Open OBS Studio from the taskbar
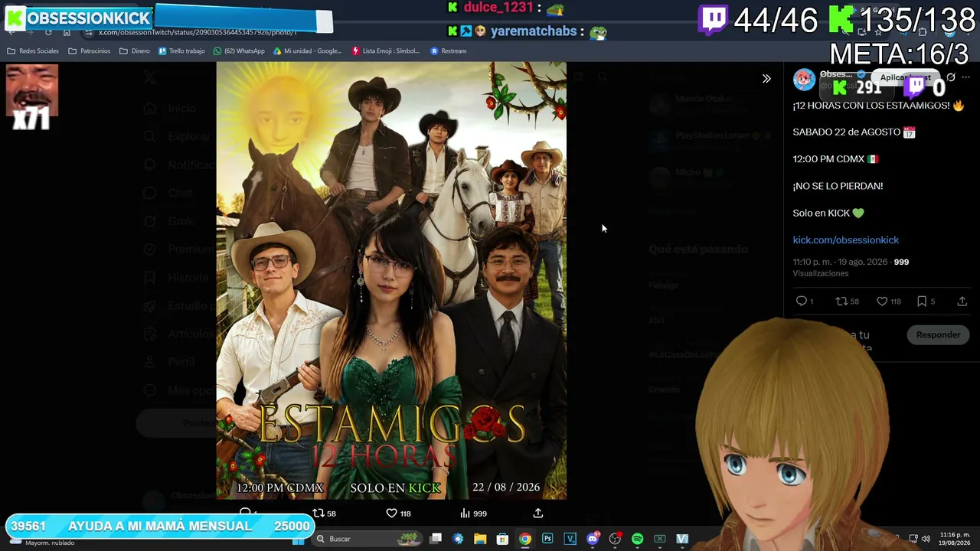 (615, 539)
